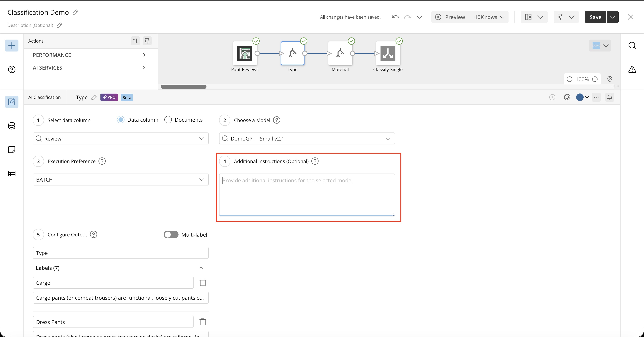Click the canvas horizontal scrollbar
Image resolution: width=644 pixels, height=337 pixels.
[184, 87]
